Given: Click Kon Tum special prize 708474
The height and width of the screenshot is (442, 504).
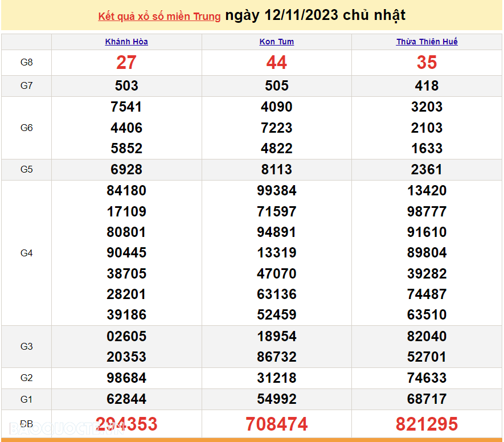Looking at the screenshot, I should coord(277,424).
